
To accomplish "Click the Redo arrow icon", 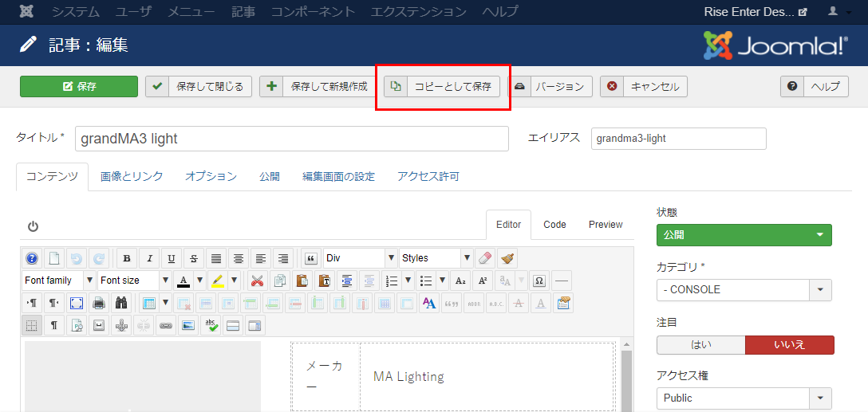I will pos(99,258).
